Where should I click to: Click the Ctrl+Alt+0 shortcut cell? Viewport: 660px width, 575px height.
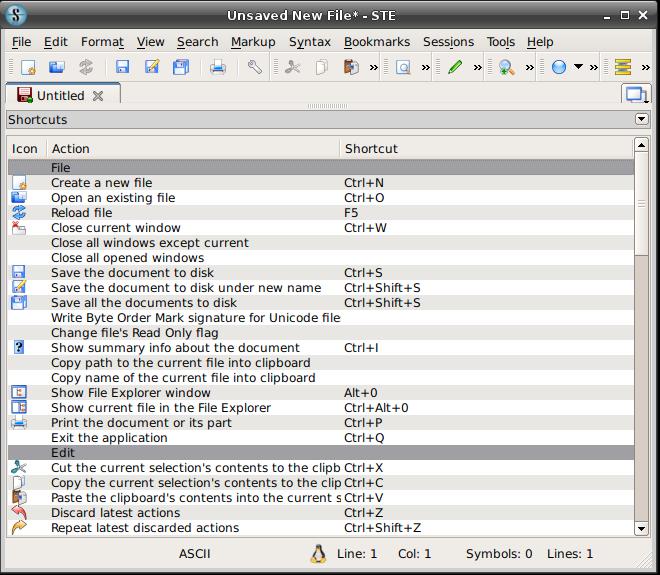point(487,408)
